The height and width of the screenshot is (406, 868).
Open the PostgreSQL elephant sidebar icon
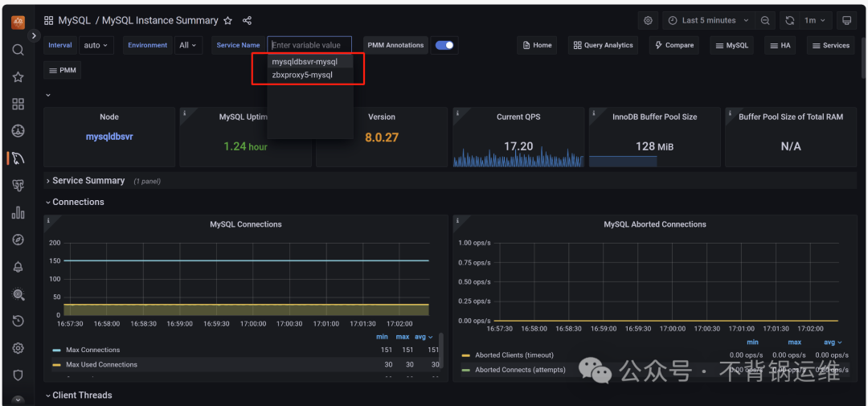click(18, 186)
